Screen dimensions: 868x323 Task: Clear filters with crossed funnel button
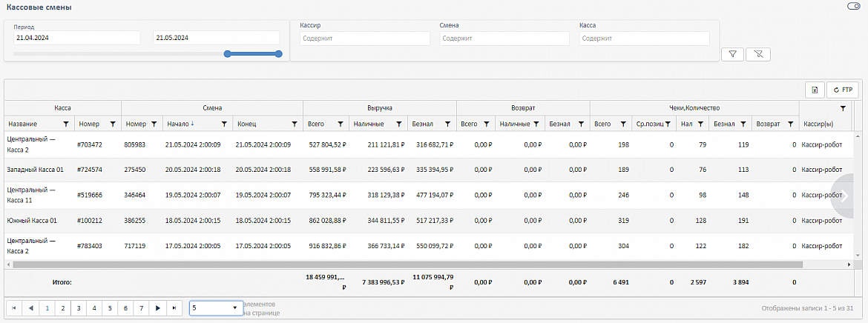click(758, 54)
